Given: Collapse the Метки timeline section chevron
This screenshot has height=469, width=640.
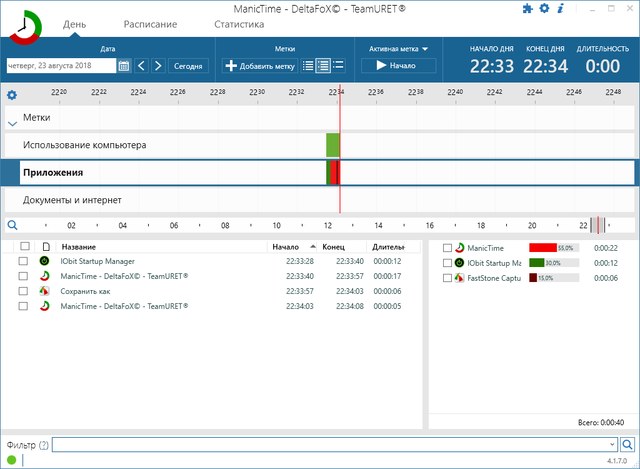Looking at the screenshot, I should (12, 123).
